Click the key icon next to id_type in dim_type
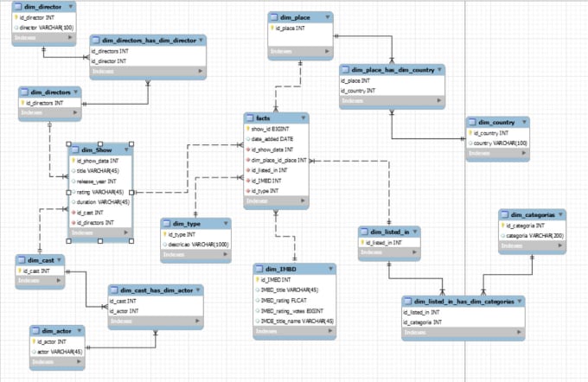Screen dimensions: 588x382 click(164, 234)
